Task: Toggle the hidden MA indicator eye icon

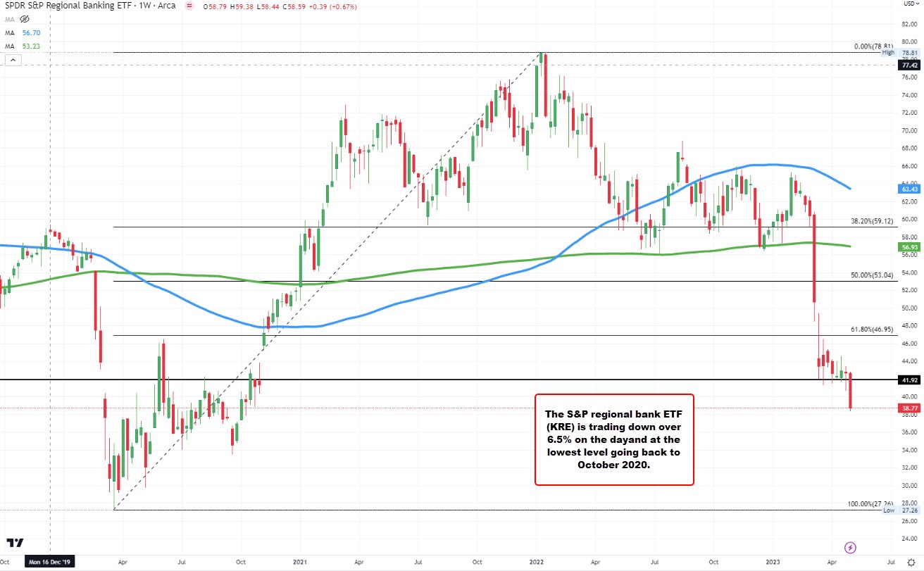Action: [x=25, y=19]
